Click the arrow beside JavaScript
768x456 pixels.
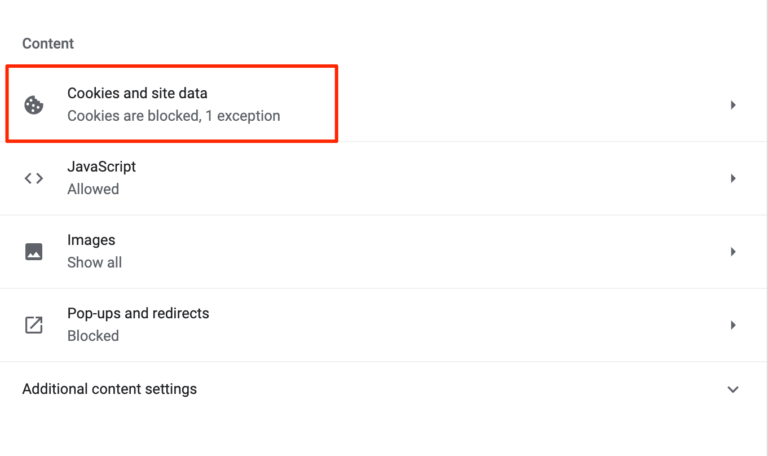pyautogui.click(x=733, y=178)
